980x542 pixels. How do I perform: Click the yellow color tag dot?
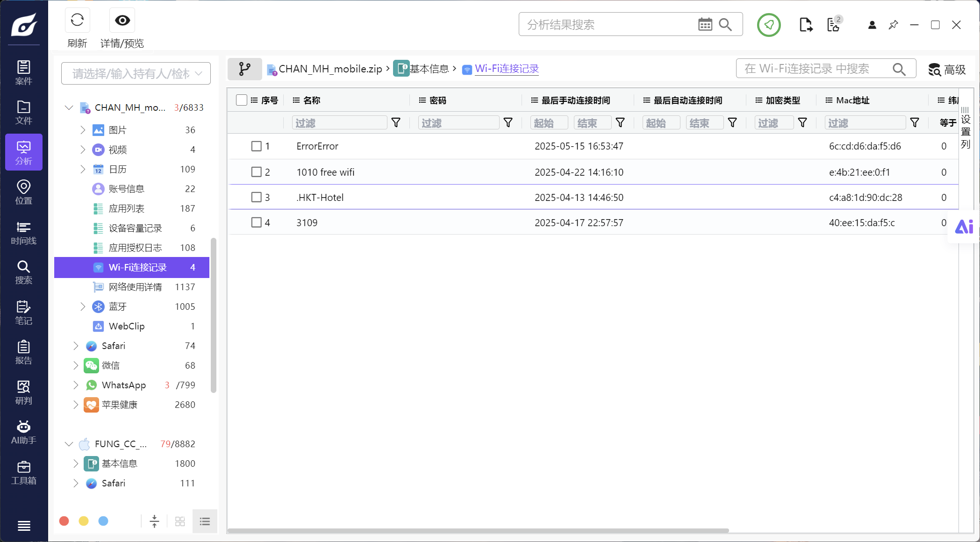pos(84,521)
